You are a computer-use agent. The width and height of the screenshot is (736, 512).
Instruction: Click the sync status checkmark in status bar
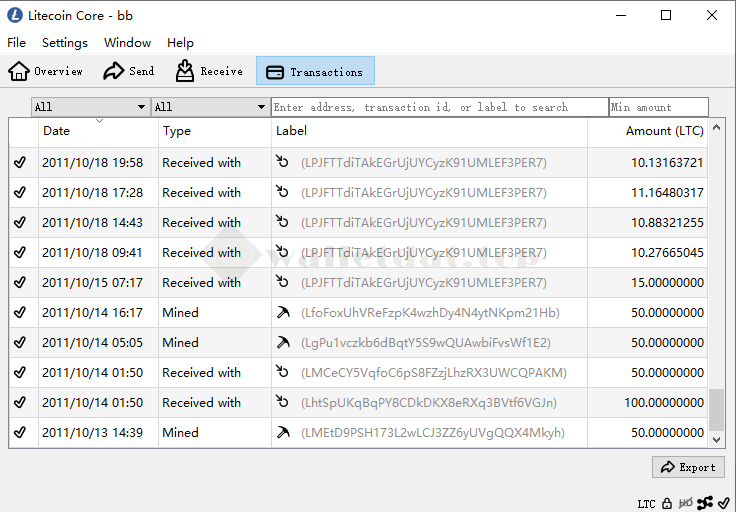pyautogui.click(x=724, y=503)
